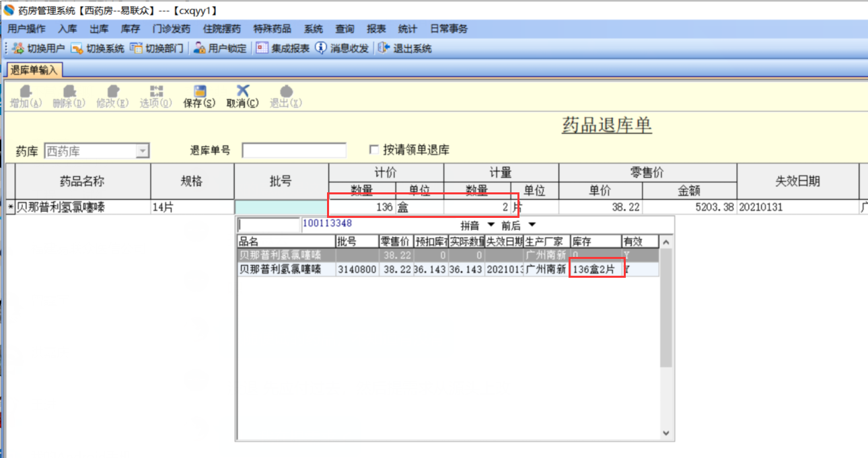Click the 修改(E) edit icon

coord(113,91)
